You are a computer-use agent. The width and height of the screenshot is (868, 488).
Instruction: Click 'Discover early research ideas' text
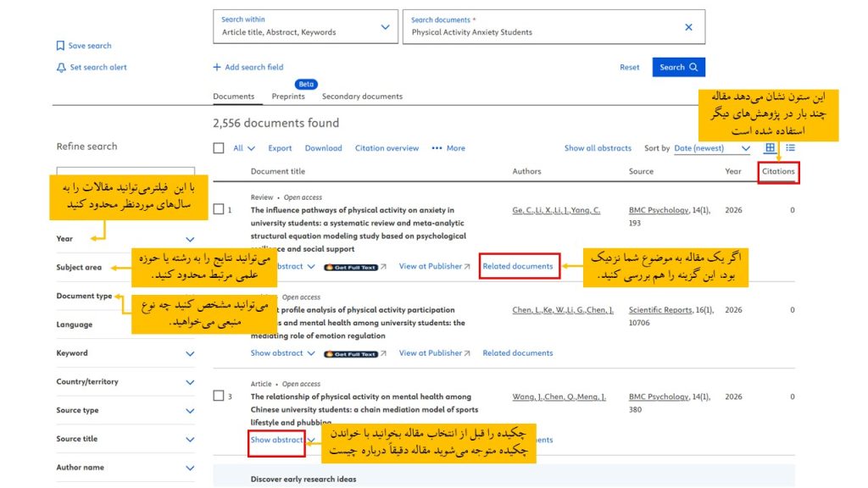(303, 480)
